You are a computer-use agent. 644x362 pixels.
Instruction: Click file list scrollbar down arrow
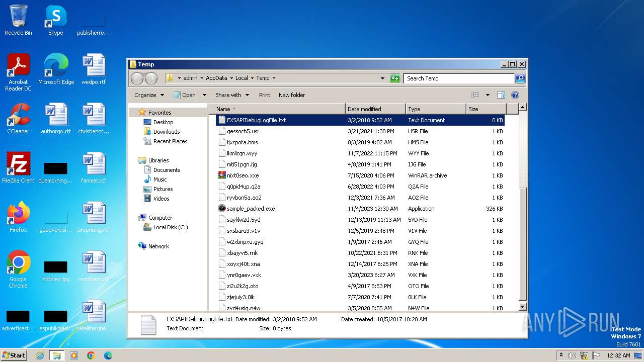tap(522, 307)
